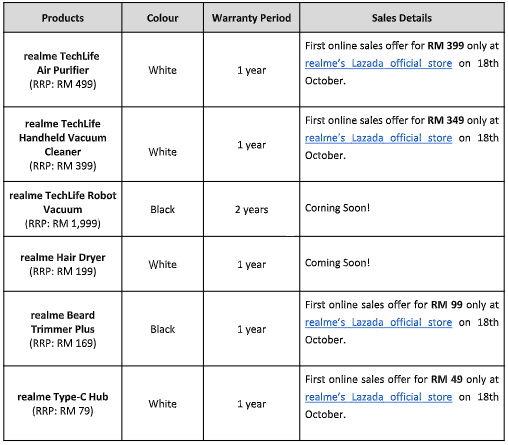Click the RM 49 price in Type-C Hub offer
The height and width of the screenshot is (445, 508).
pyautogui.click(x=447, y=379)
